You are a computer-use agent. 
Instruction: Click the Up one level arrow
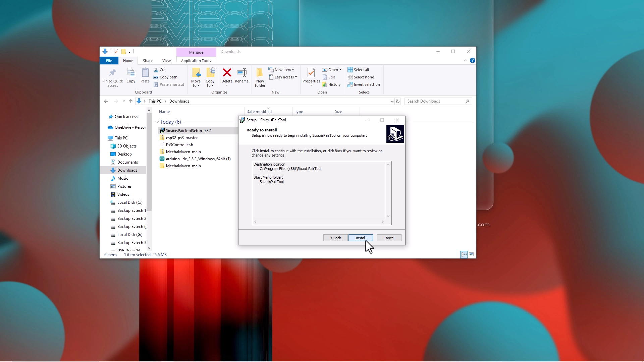[131, 101]
